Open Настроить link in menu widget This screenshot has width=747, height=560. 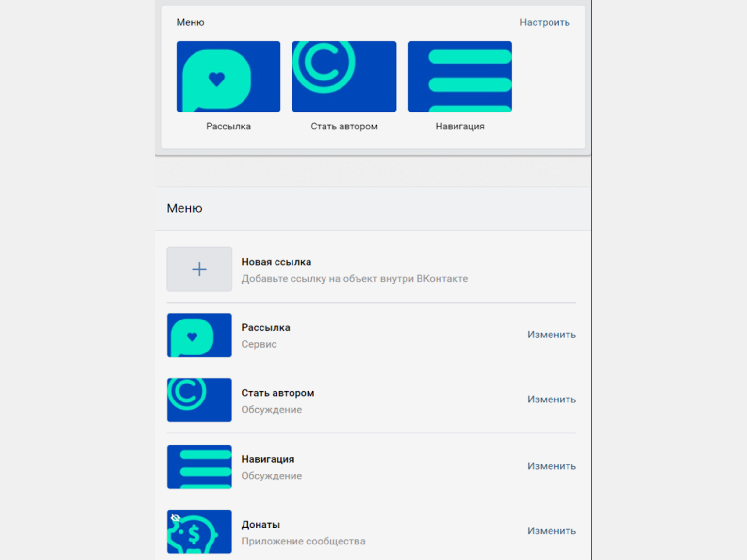[x=544, y=22]
